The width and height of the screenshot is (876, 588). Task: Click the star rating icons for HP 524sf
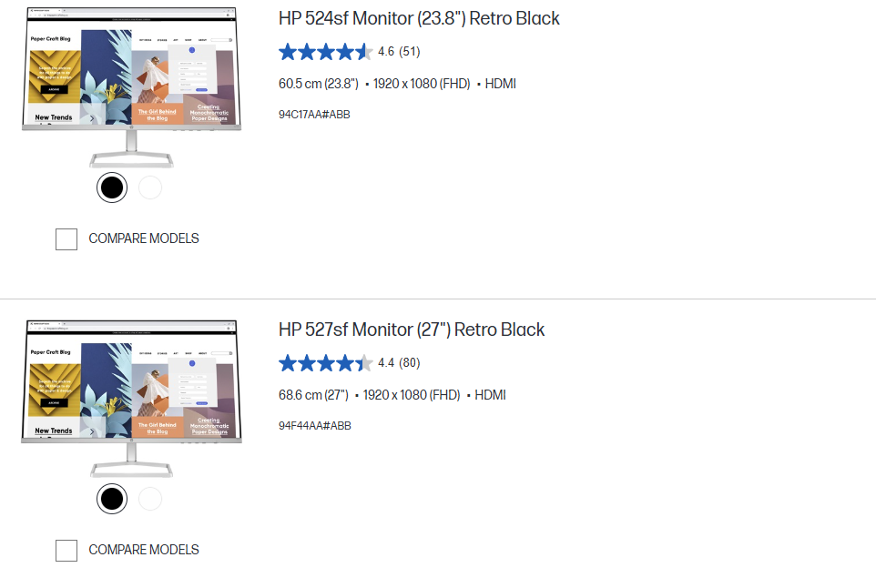tap(326, 52)
